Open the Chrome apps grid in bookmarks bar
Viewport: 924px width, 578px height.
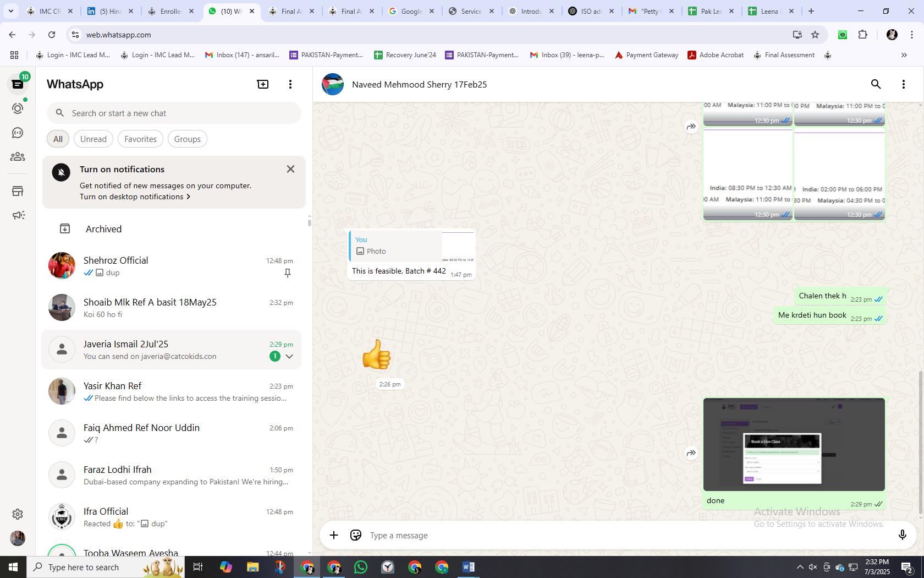(x=14, y=55)
